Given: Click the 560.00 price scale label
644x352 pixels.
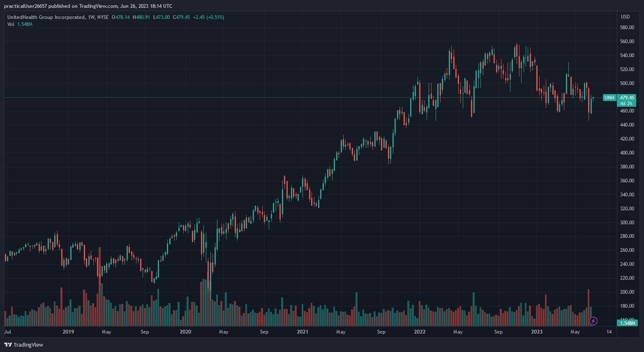Looking at the screenshot, I should tap(627, 41).
